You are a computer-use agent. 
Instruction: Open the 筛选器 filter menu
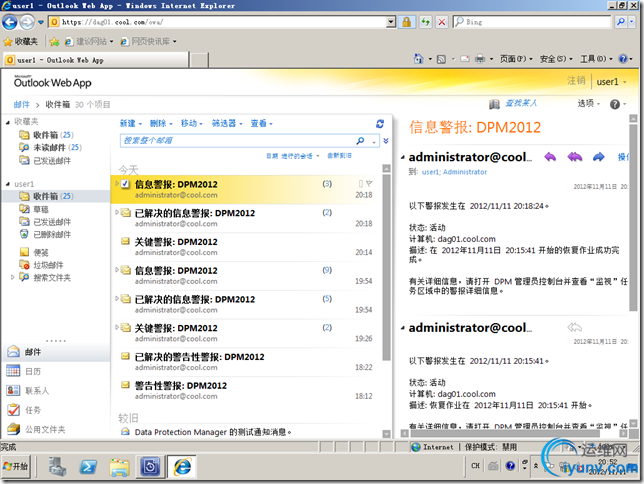(x=227, y=123)
